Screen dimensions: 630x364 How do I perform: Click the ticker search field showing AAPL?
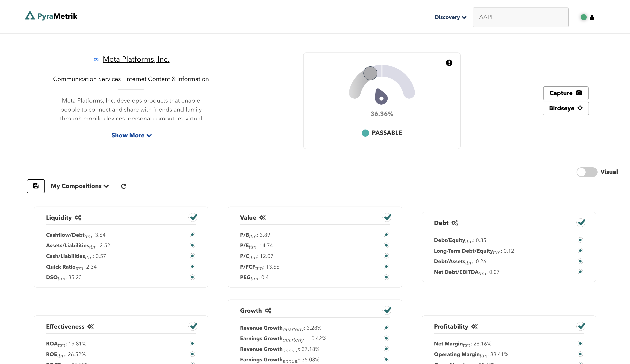(x=520, y=17)
